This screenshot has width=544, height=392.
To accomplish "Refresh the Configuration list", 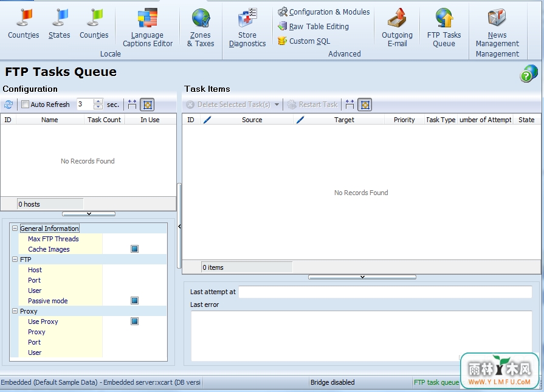I will tap(9, 105).
